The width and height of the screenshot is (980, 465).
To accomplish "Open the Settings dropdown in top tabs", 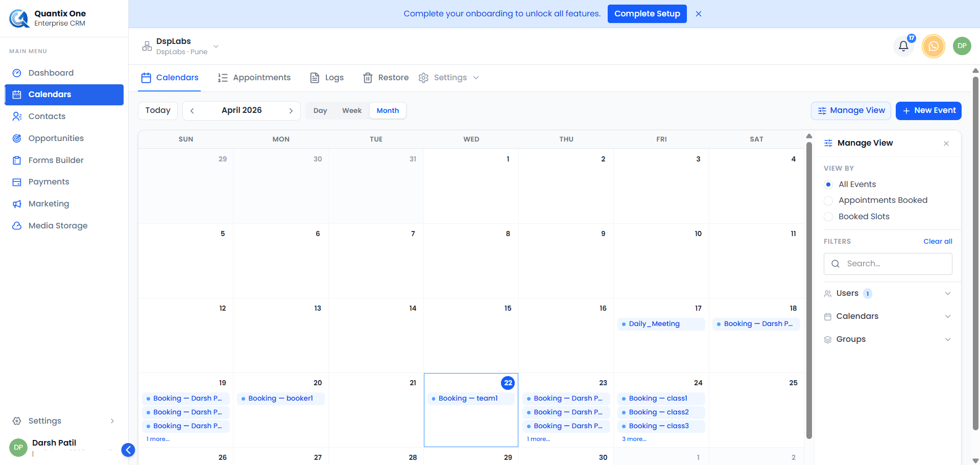I will [448, 78].
